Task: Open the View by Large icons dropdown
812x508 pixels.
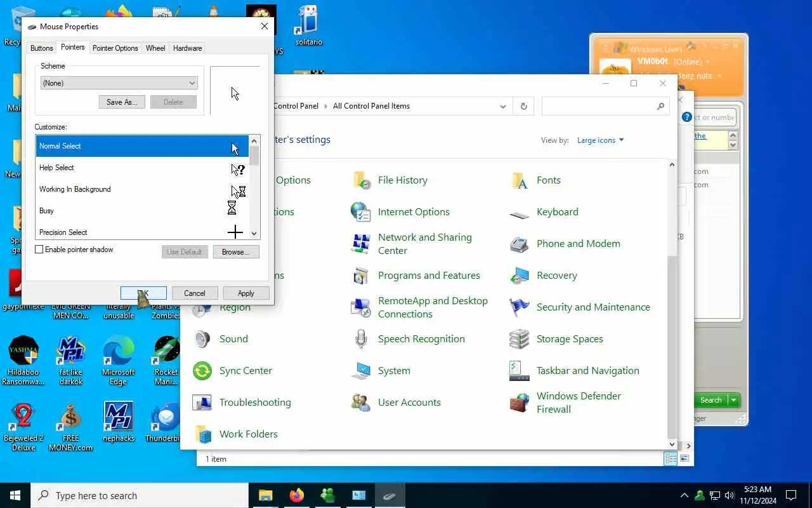Action: point(600,140)
